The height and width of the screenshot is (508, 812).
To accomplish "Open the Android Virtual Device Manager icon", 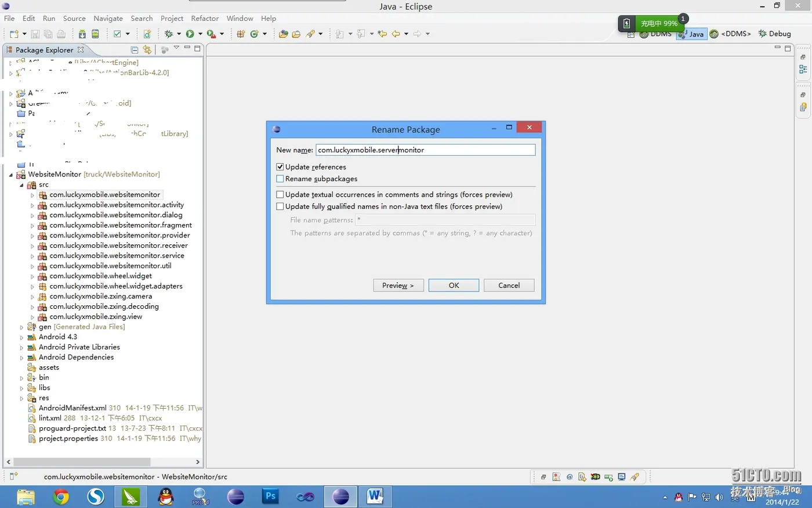I will [x=95, y=34].
